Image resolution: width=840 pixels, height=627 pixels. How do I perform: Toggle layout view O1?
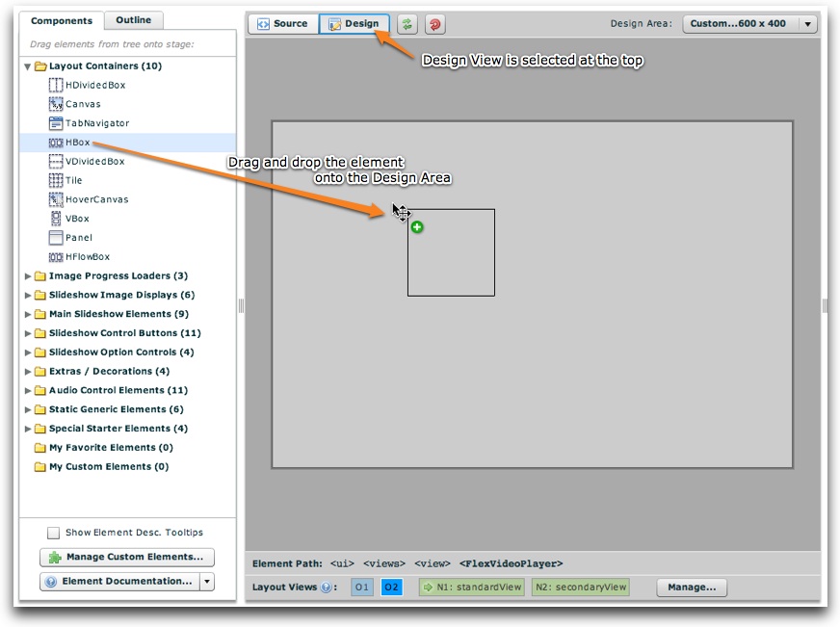[362, 588]
